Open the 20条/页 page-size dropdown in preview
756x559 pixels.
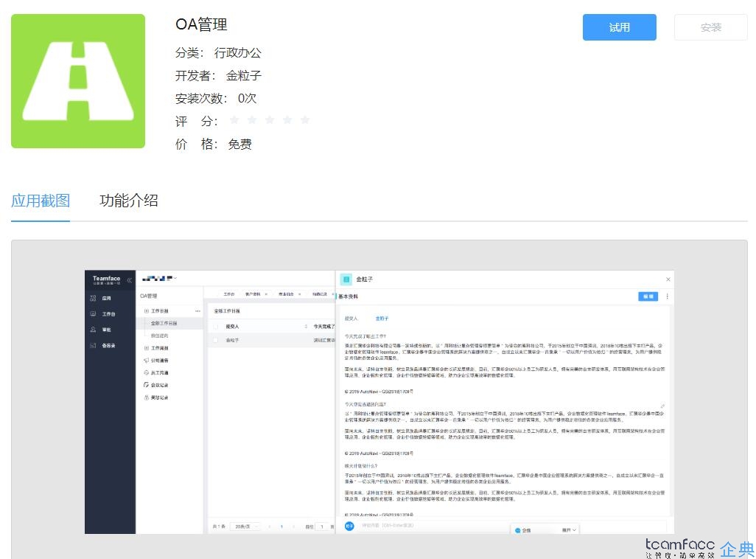[x=246, y=527]
